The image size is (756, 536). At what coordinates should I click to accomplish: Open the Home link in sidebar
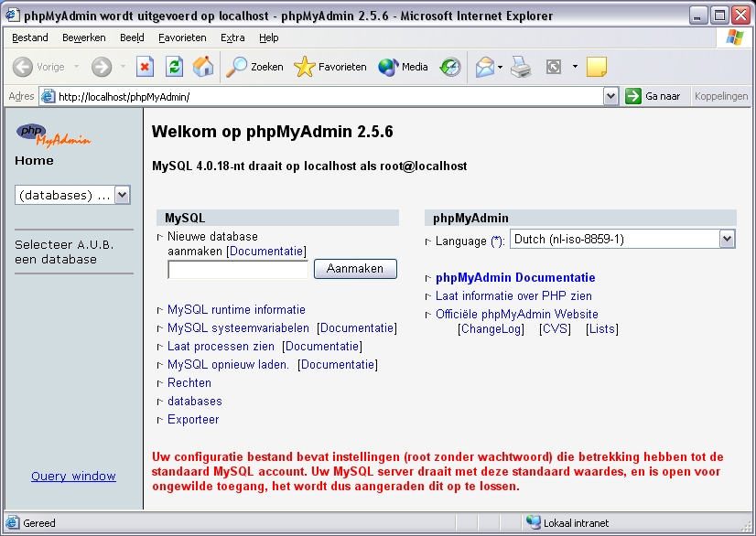(x=34, y=160)
